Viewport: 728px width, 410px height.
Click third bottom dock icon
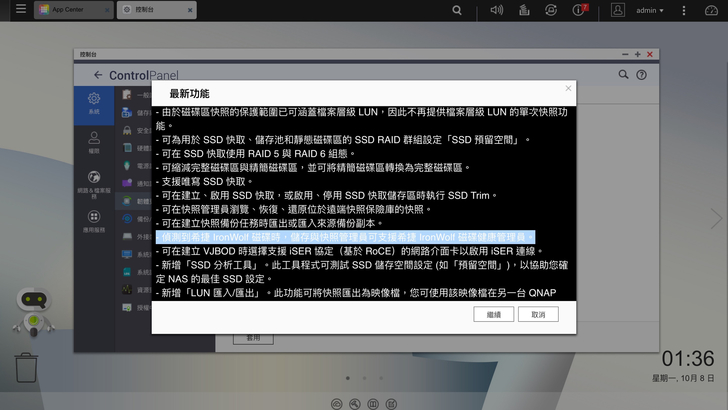[x=373, y=404]
